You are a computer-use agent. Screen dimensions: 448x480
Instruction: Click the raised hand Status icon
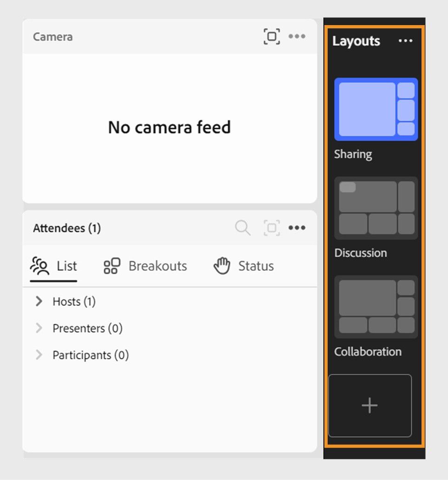click(222, 265)
